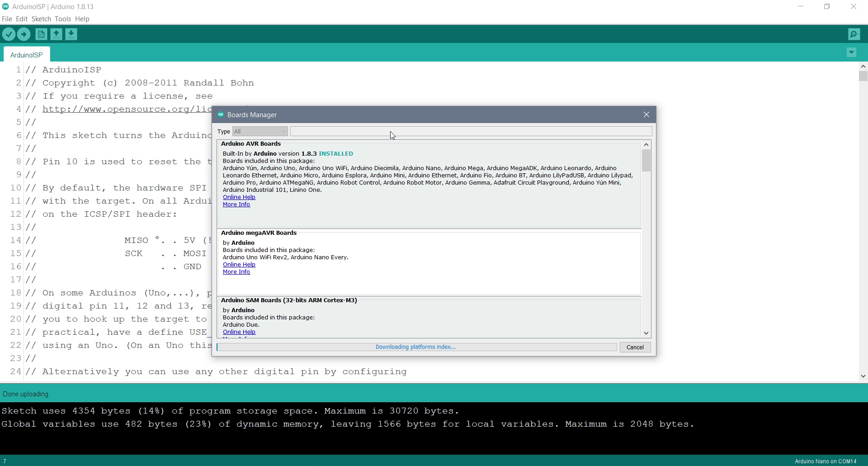Click the INSTALLED status label
The width and height of the screenshot is (868, 466).
(336, 154)
